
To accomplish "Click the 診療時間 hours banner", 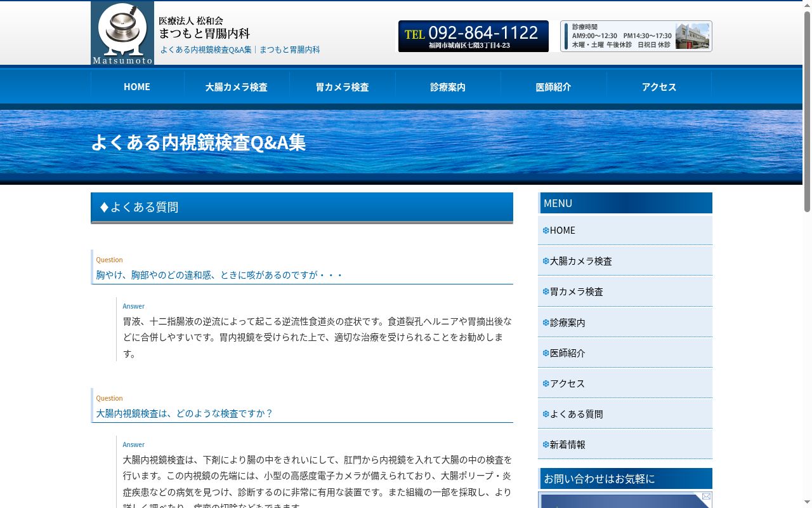I will 636,36.
